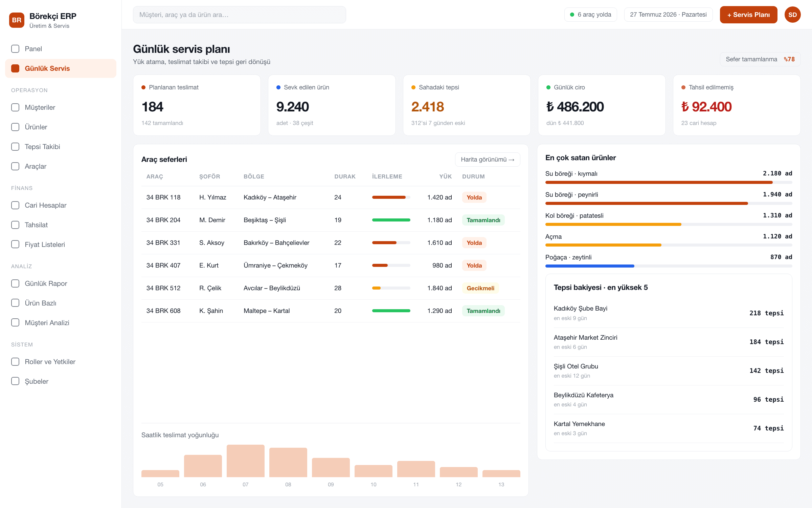Click the Şubeler sidebar icon
Viewport: 812px width, 508px height.
click(x=15, y=381)
